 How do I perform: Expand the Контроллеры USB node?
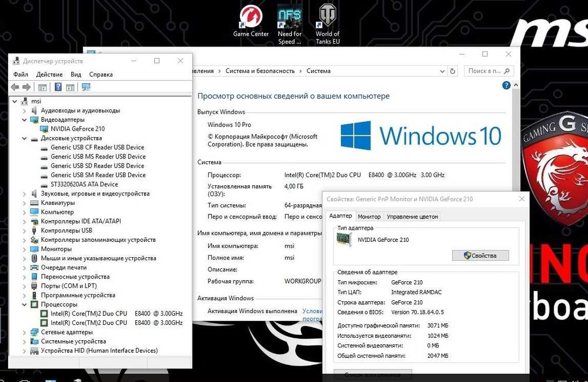[24, 230]
